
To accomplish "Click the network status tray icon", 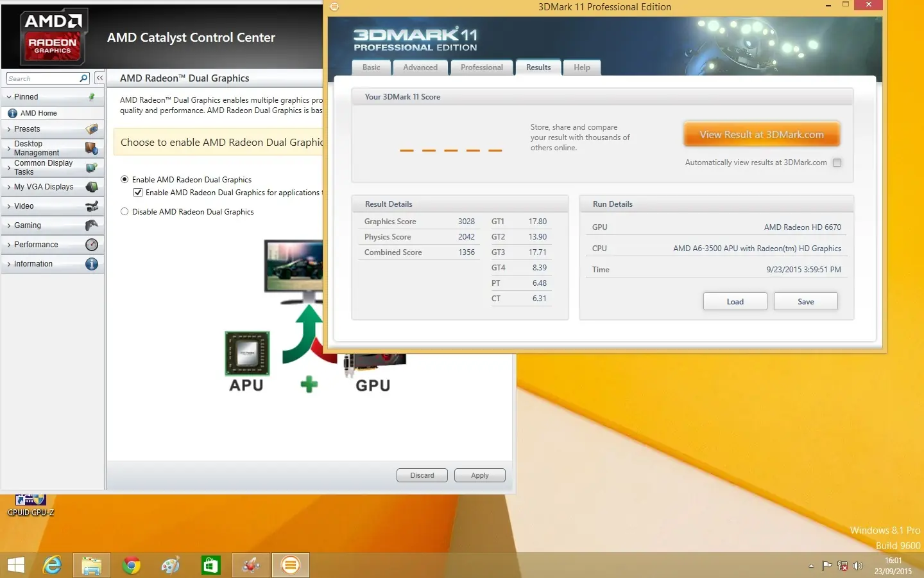I will 843,566.
